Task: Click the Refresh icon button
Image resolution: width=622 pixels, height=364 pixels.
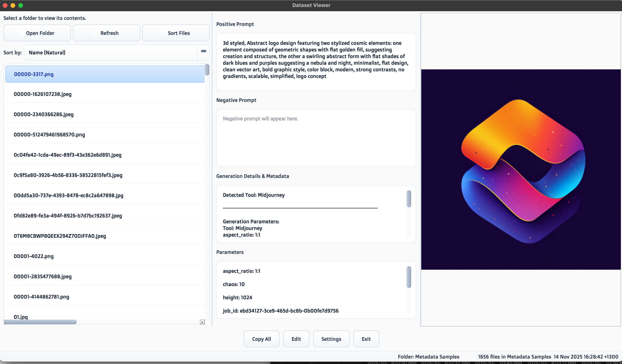Action: point(106,33)
